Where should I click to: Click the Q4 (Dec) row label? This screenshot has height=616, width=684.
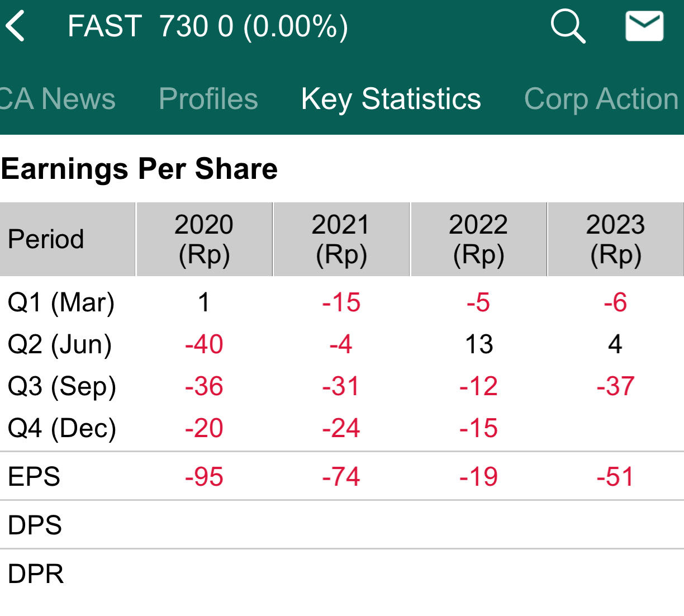61,428
